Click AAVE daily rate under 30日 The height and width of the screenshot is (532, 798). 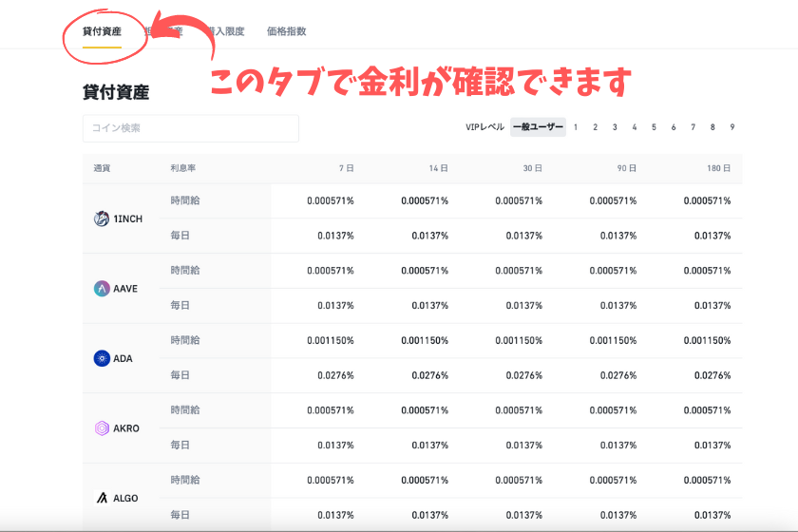click(524, 305)
